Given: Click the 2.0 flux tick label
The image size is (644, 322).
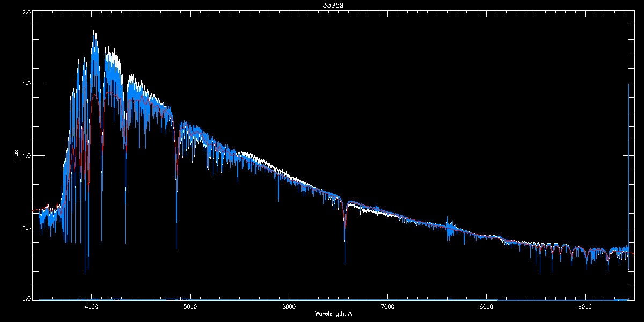Looking at the screenshot, I should (x=25, y=12).
